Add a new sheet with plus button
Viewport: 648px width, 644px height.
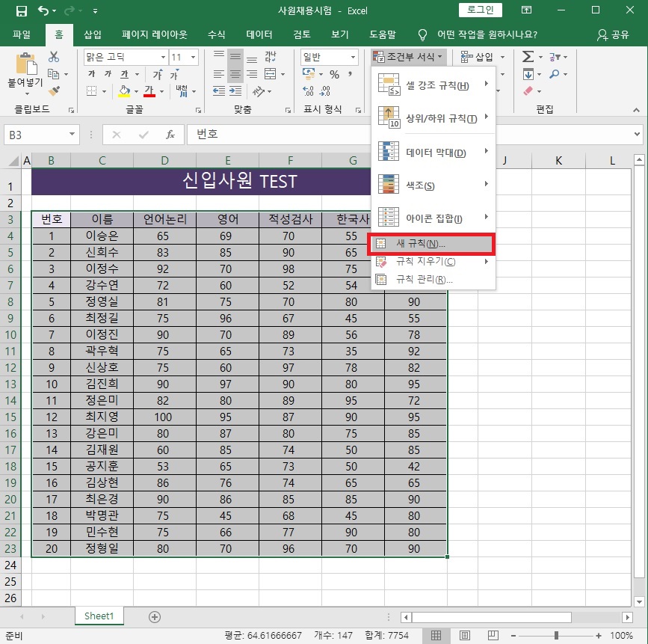[154, 617]
